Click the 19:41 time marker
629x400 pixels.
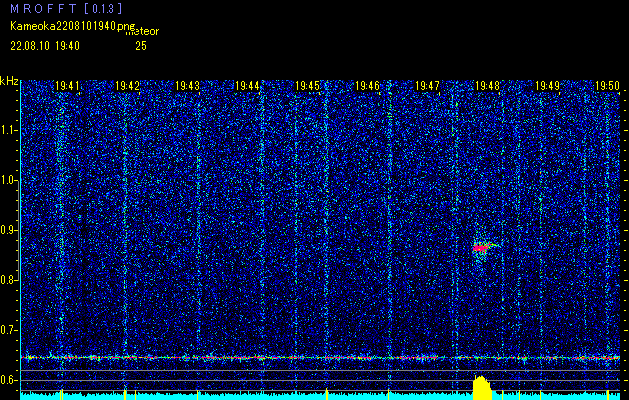[67, 85]
